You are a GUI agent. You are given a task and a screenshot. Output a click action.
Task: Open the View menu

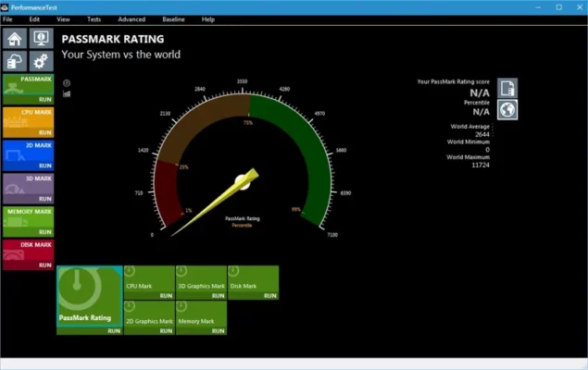point(63,19)
